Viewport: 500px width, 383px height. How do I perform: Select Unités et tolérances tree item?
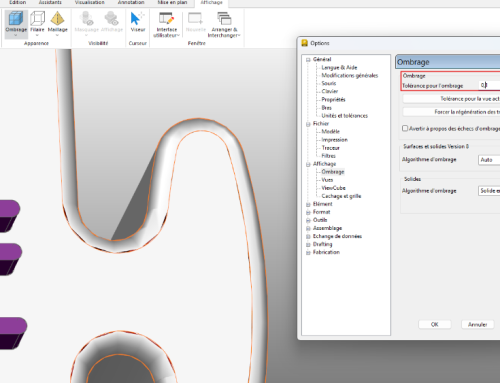344,116
